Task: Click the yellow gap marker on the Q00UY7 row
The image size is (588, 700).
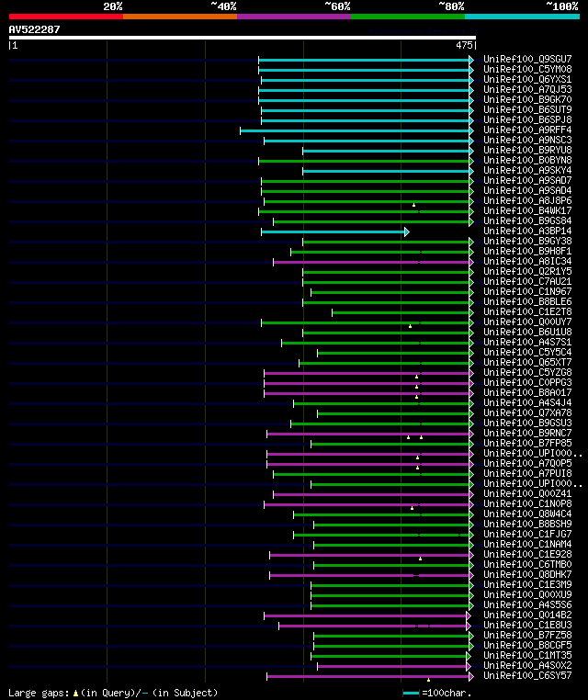Action: click(x=411, y=326)
